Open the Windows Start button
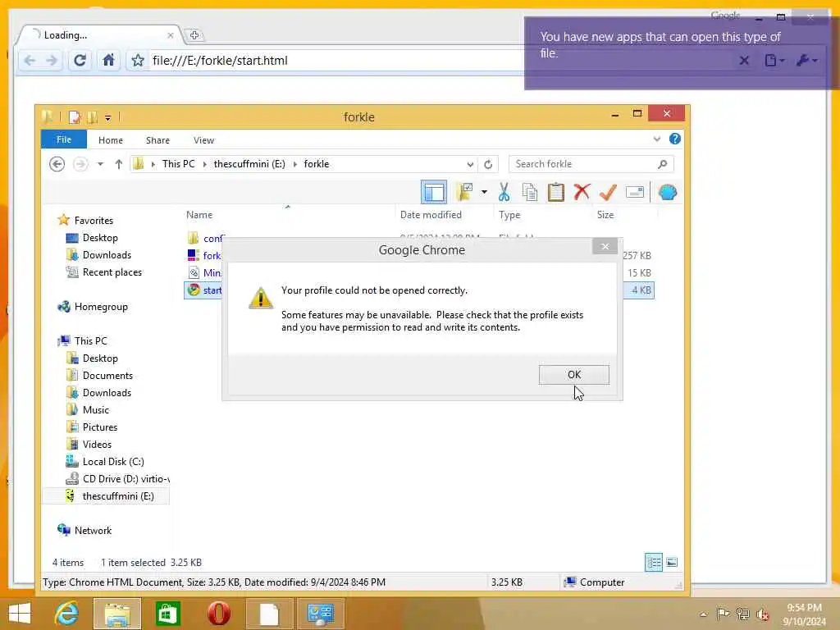Screen dimensions: 840x630 tap(20, 614)
